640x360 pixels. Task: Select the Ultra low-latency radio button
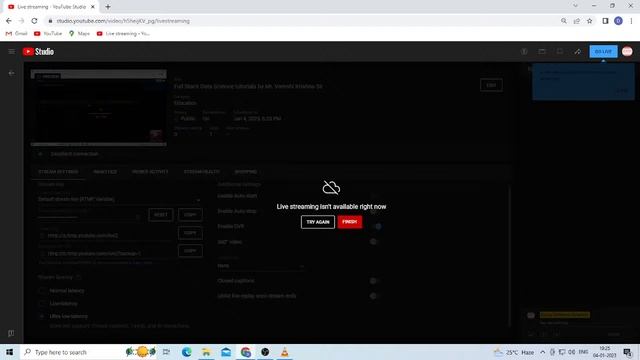pos(42,316)
